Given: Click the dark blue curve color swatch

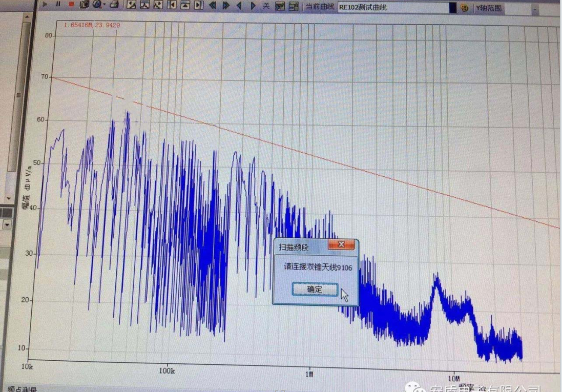Looking at the screenshot, I should (452, 8).
